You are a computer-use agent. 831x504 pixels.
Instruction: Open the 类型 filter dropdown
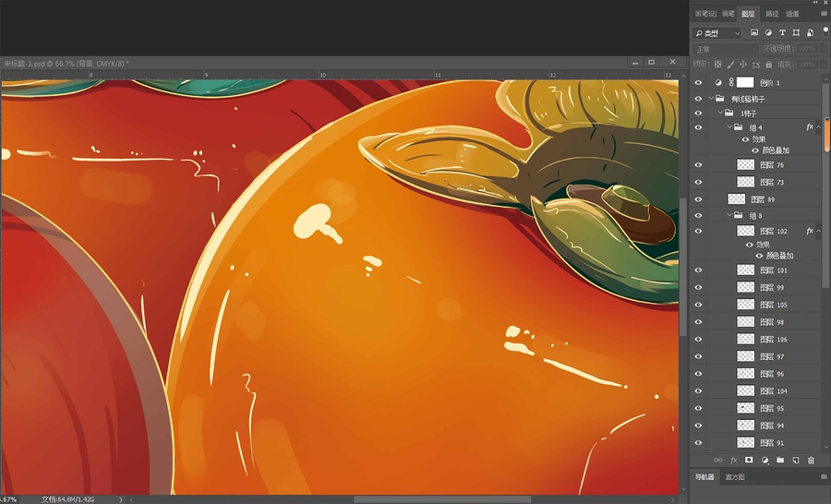(x=717, y=33)
